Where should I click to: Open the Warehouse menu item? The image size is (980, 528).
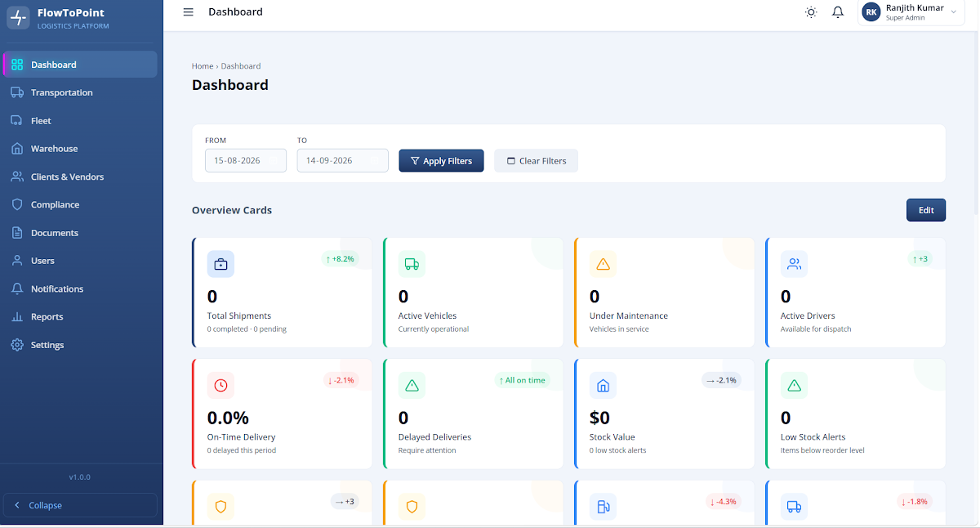(80, 149)
